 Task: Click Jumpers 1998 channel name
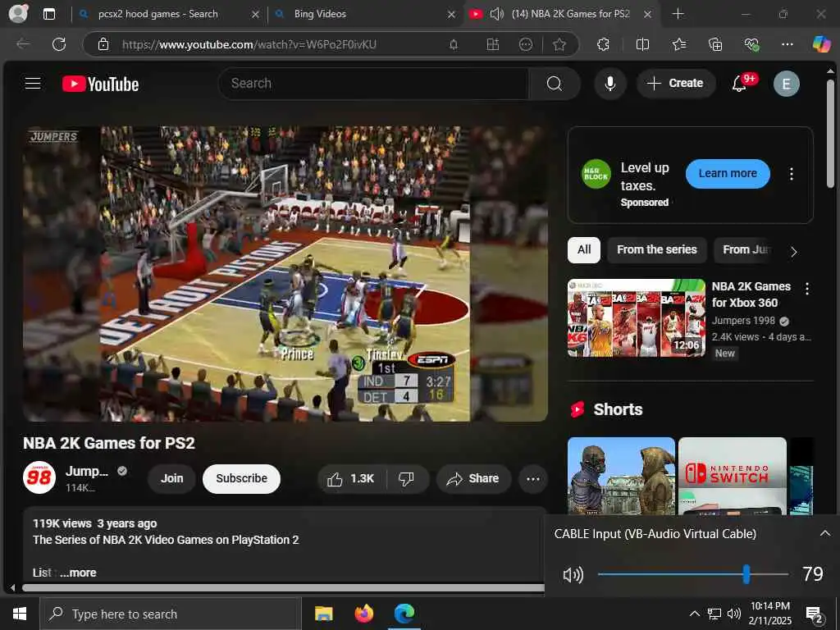tap(743, 321)
